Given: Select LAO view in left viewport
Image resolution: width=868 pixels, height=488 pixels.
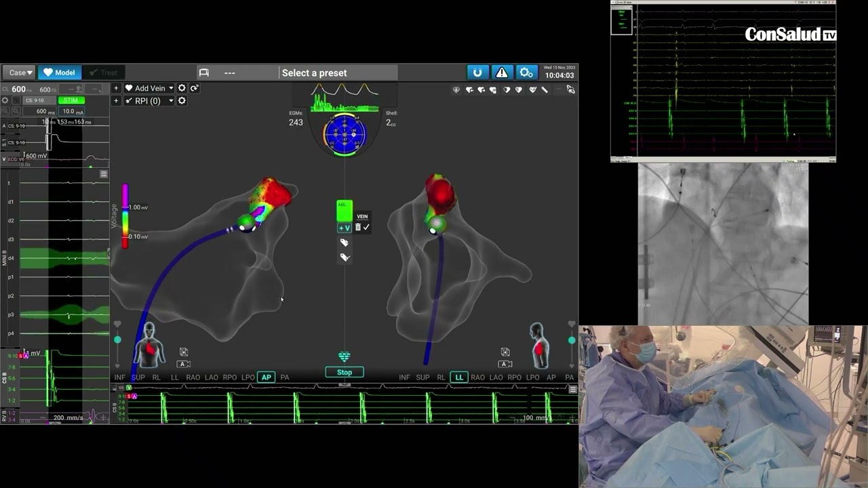Looking at the screenshot, I should click(x=212, y=378).
